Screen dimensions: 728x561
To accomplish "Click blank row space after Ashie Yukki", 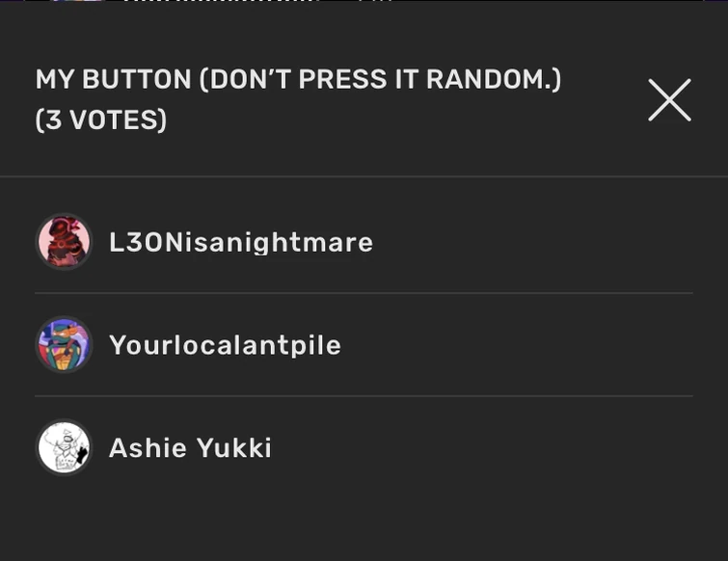I will (482, 448).
